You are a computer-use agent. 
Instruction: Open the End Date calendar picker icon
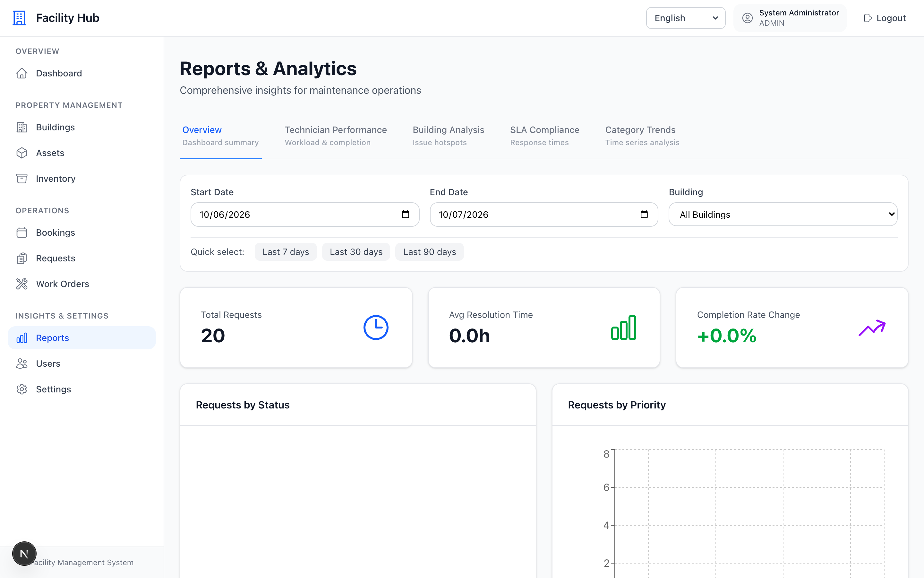click(644, 214)
